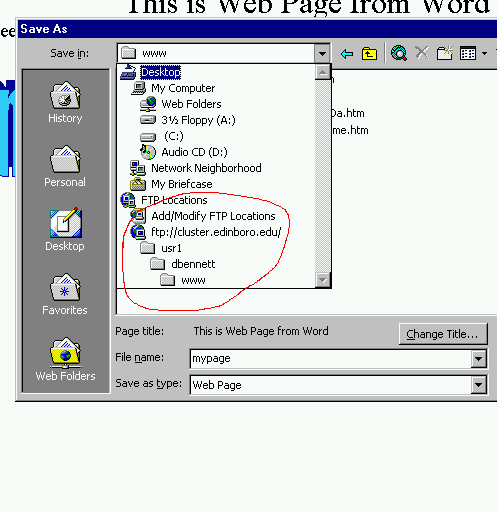Expand the File name dropdown arrow
The image size is (497, 512).
pos(479,359)
